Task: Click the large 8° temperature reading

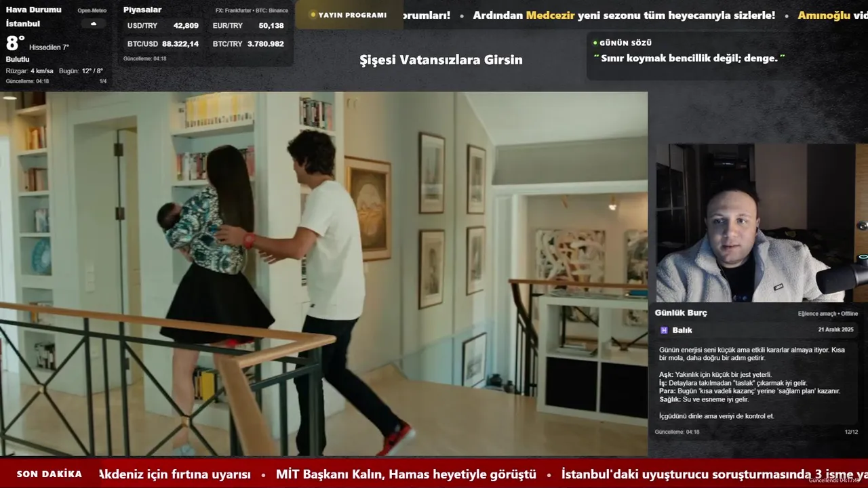Action: click(x=15, y=43)
